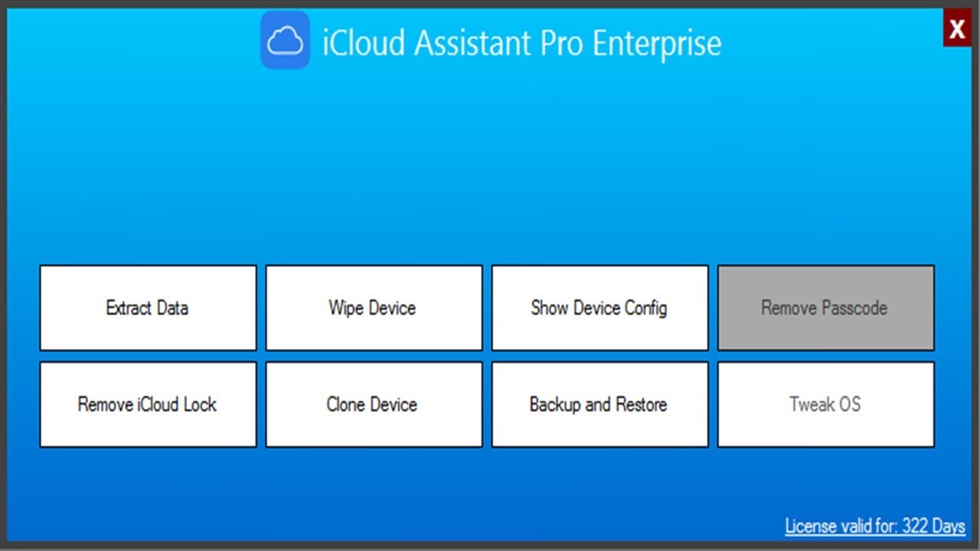This screenshot has width=980, height=551.
Task: Launch Backup and Restore
Action: (x=599, y=404)
